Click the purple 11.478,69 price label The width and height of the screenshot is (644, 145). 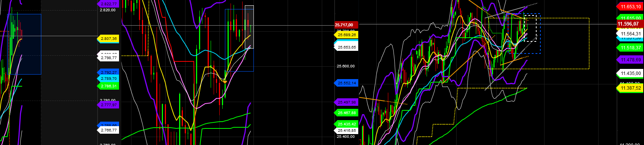630,60
